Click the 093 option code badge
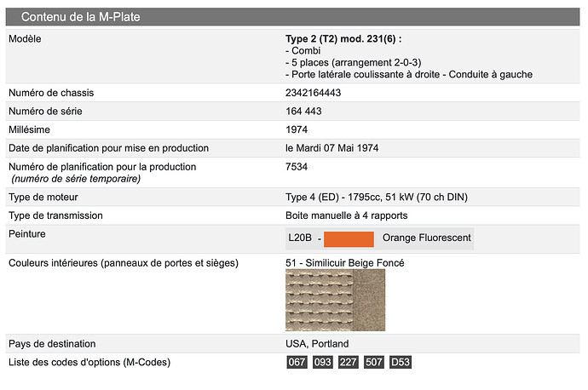Image resolution: width=588 pixels, height=390 pixels. coord(322,362)
